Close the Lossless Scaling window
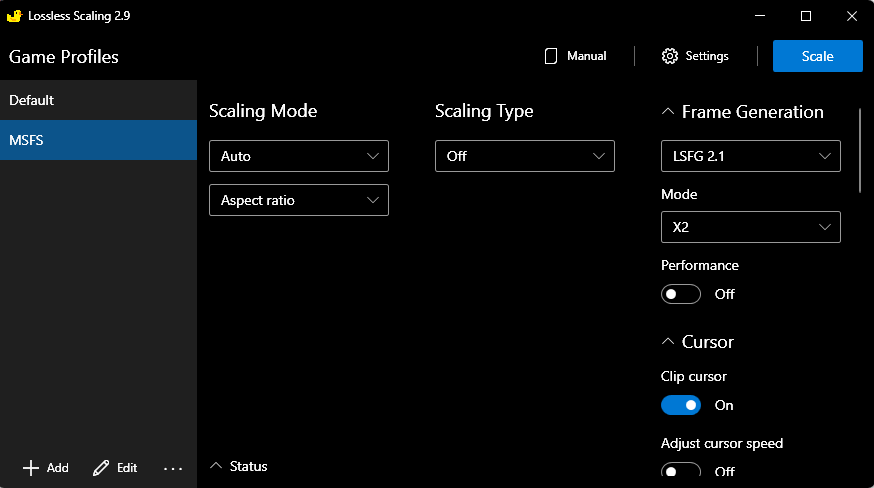Image resolution: width=874 pixels, height=488 pixels. coord(851,16)
